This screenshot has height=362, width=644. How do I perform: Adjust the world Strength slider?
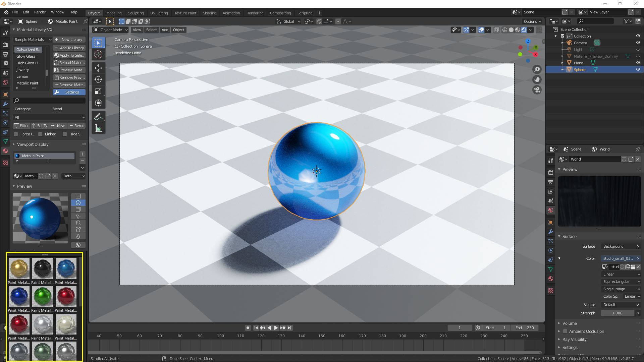click(x=617, y=313)
